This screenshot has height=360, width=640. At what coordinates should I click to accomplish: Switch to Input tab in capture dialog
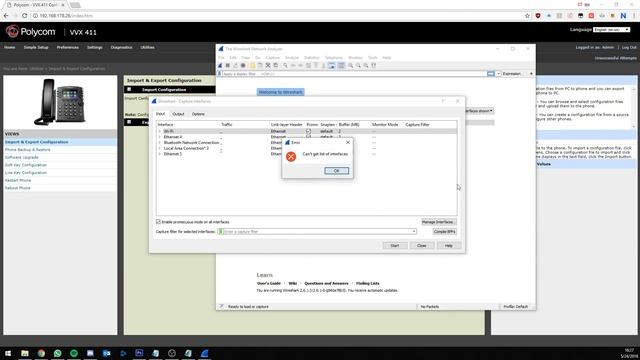tap(160, 114)
